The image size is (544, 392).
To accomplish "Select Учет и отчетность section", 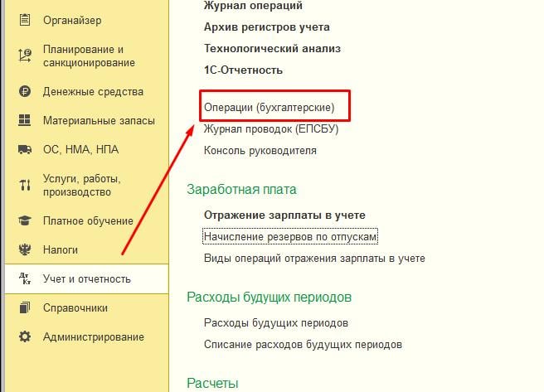I will [x=87, y=278].
